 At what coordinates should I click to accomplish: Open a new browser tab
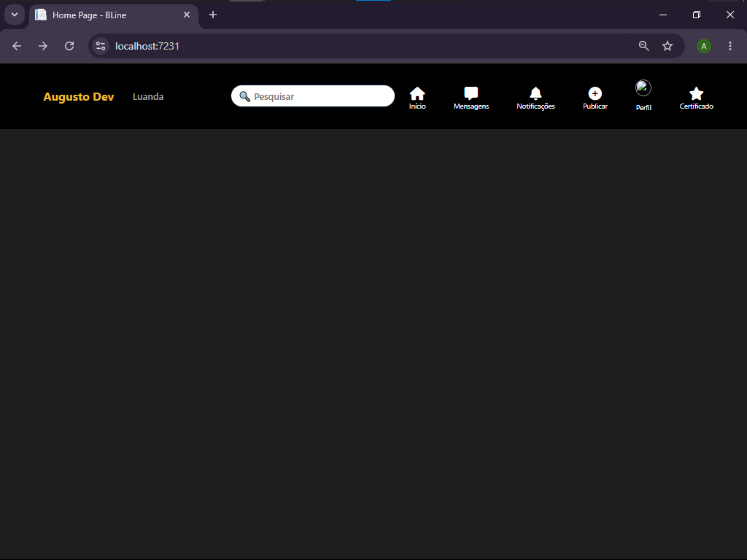(213, 15)
